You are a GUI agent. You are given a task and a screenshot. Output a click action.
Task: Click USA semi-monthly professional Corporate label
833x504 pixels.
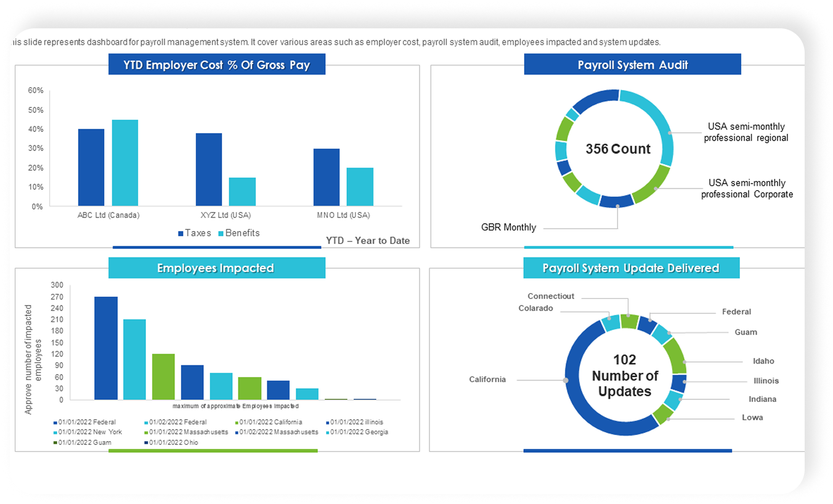(x=747, y=189)
